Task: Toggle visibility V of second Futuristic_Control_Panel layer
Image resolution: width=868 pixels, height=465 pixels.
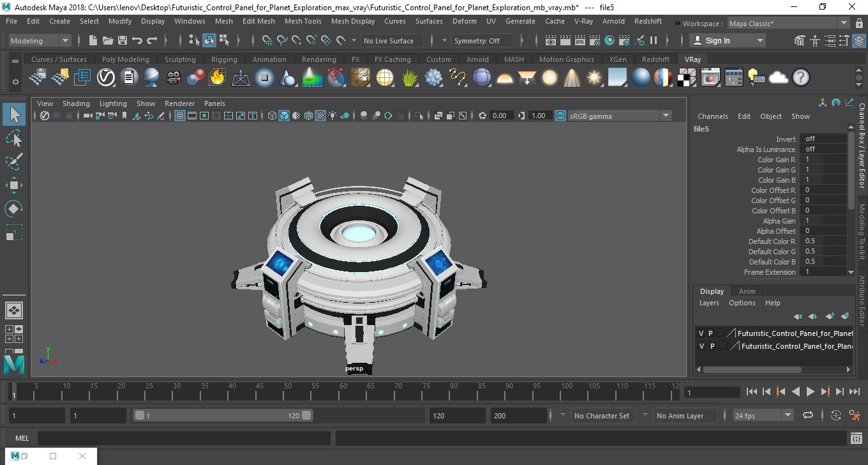Action: pos(702,346)
